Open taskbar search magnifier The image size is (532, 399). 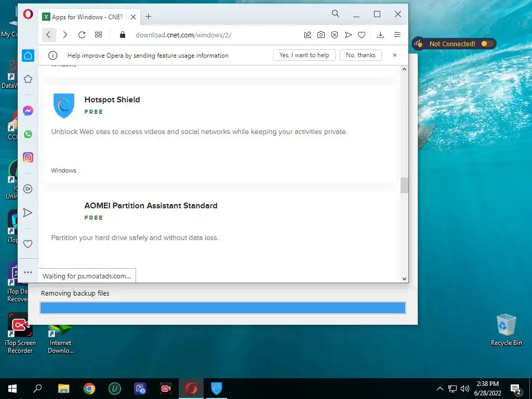37,389
